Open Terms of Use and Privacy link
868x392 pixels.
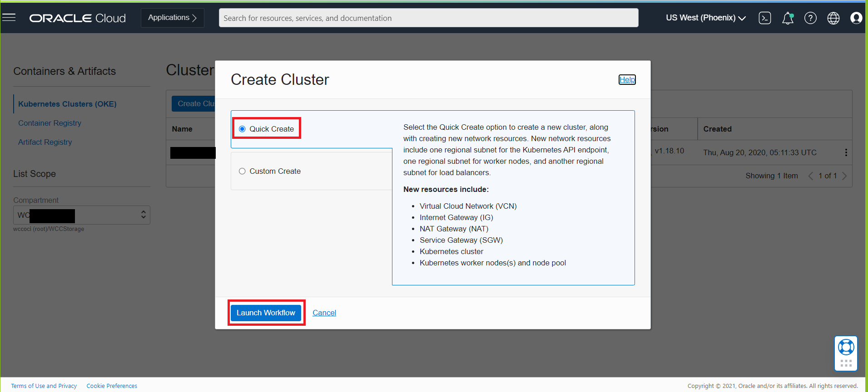click(44, 386)
